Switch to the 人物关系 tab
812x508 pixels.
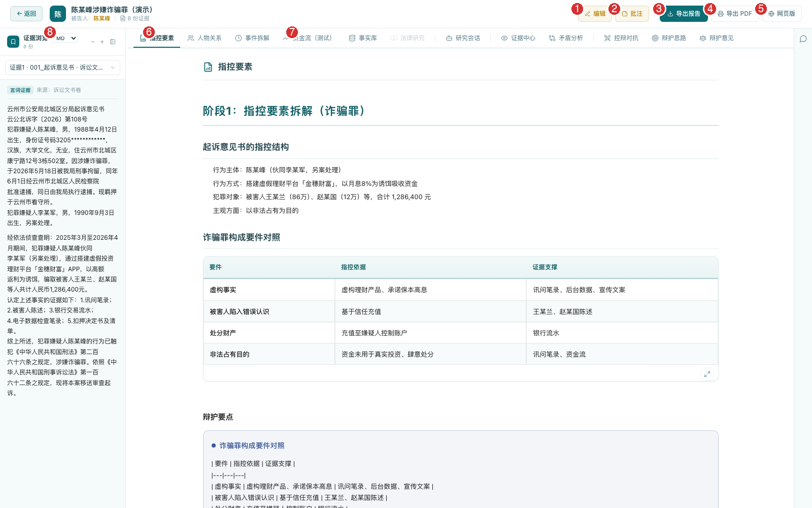205,38
